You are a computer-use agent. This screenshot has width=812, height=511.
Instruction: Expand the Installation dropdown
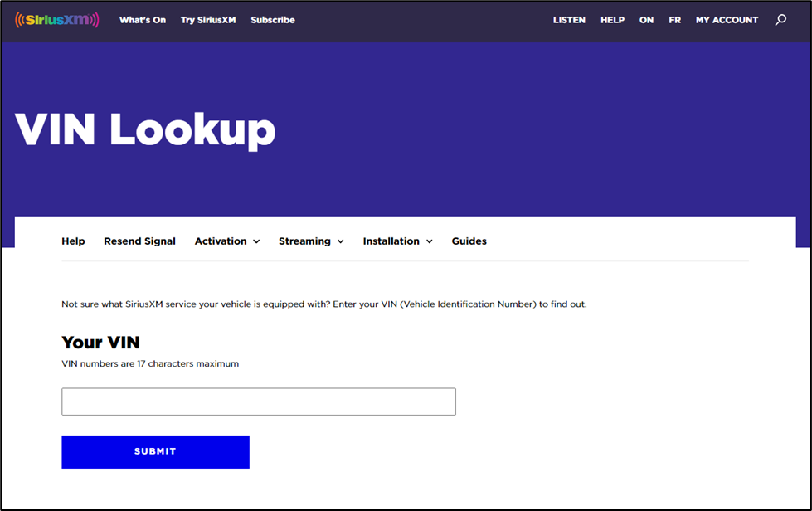tap(398, 241)
